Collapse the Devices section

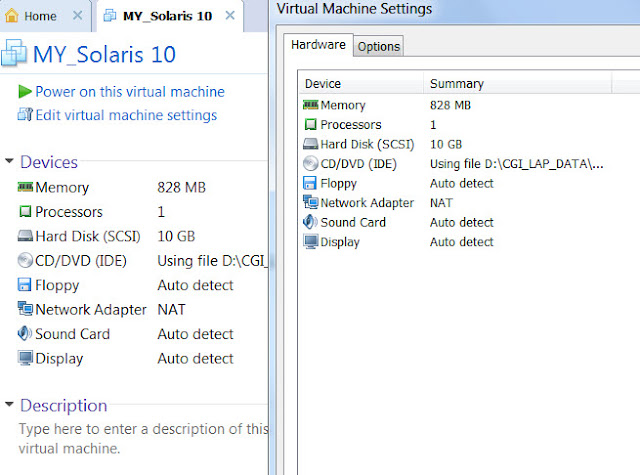pyautogui.click(x=9, y=162)
